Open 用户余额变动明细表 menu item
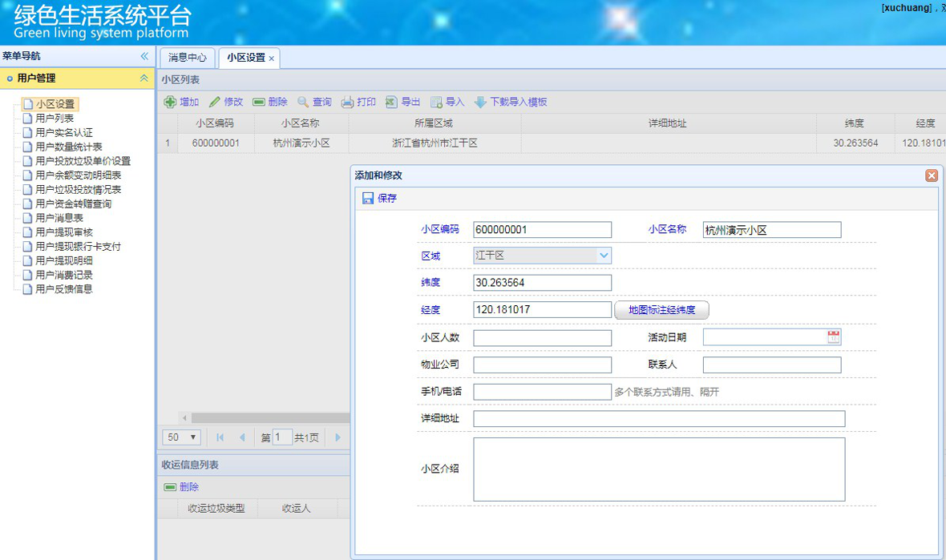 coord(79,175)
